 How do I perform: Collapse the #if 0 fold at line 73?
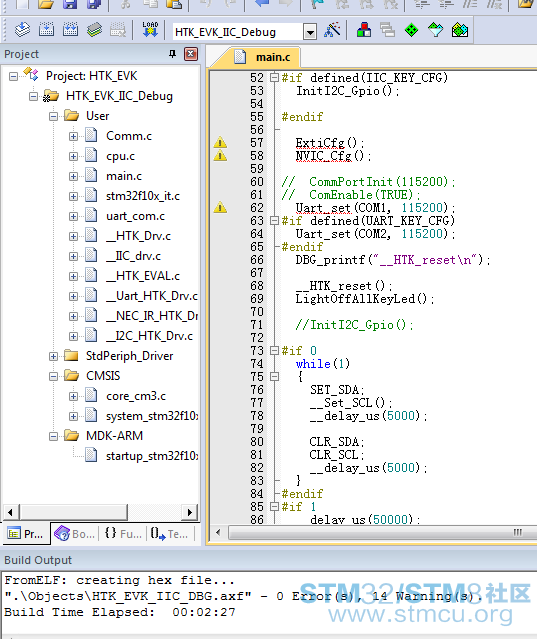(x=275, y=350)
